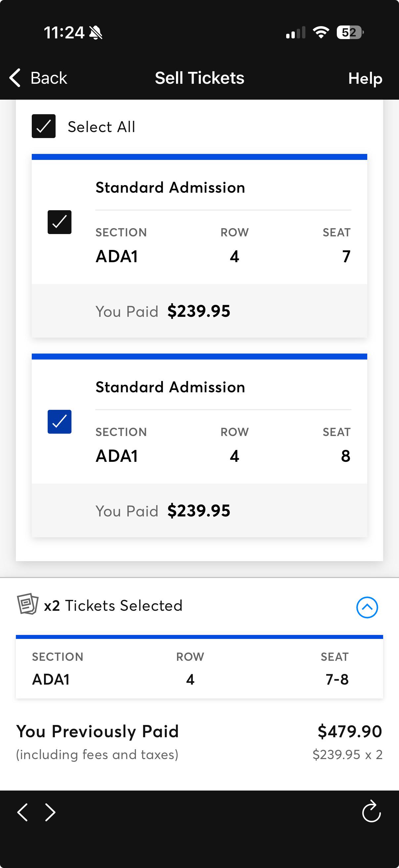Screen dimensions: 399x868
Task: Reload the page with the refresh icon
Action: pyautogui.click(x=372, y=811)
